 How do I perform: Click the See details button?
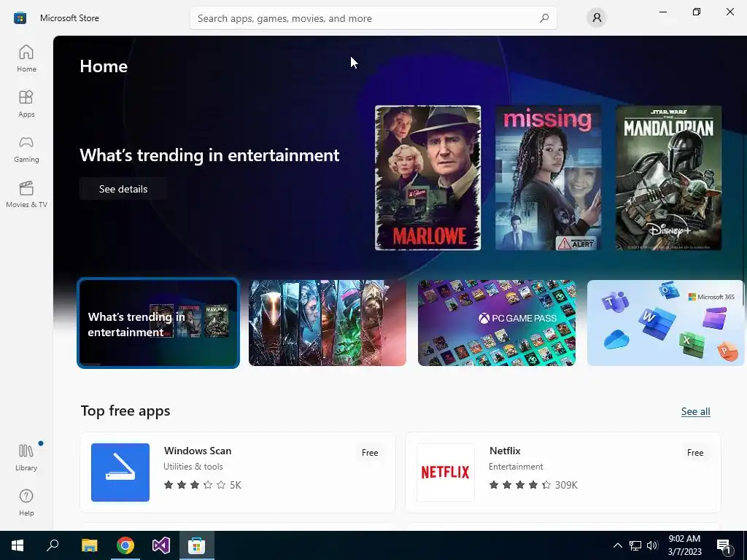[x=123, y=189]
